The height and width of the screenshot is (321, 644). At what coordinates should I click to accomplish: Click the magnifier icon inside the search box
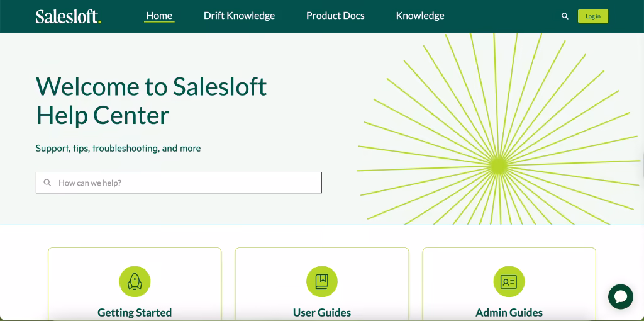click(47, 183)
